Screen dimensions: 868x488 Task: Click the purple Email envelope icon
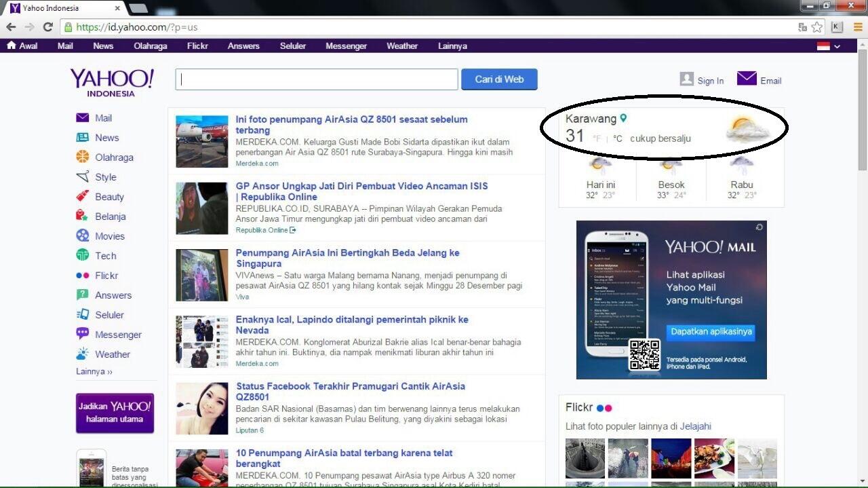tap(747, 78)
